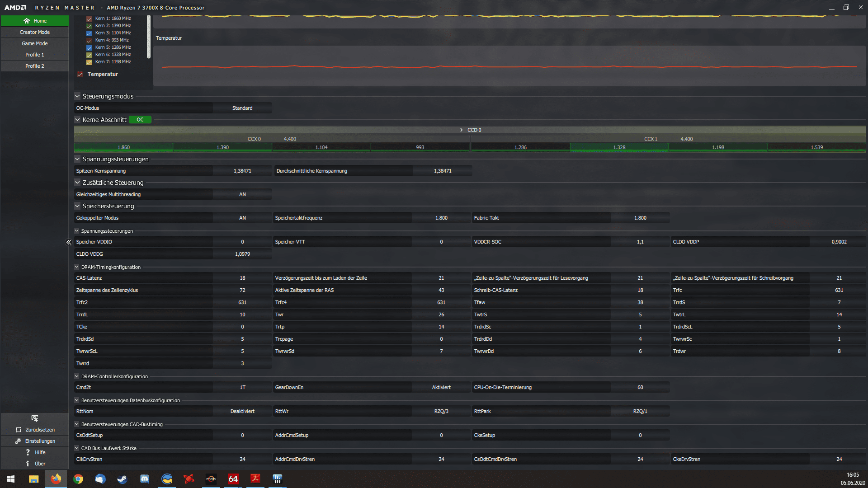Viewport: 868px width, 488px height.
Task: Click the 1.328 core frequency bar
Action: coord(619,147)
